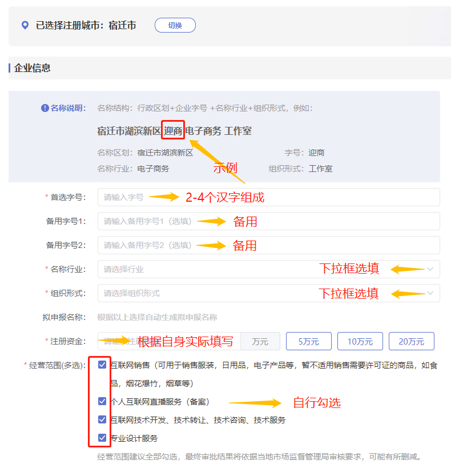Screen dimensions: 451x476
Task: Click the 拟申报名称 auto-generated name text
Action: tap(157, 317)
